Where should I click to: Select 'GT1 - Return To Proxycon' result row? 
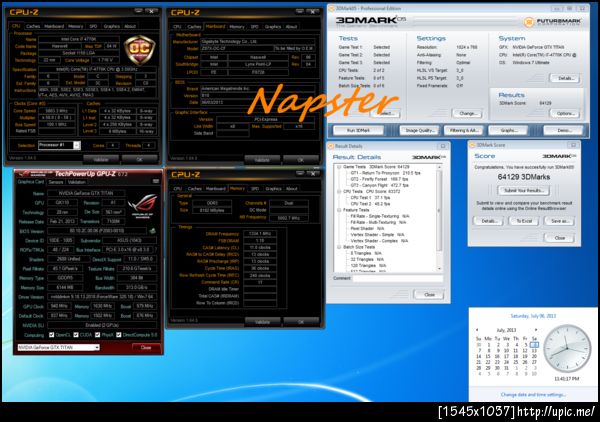[385, 173]
